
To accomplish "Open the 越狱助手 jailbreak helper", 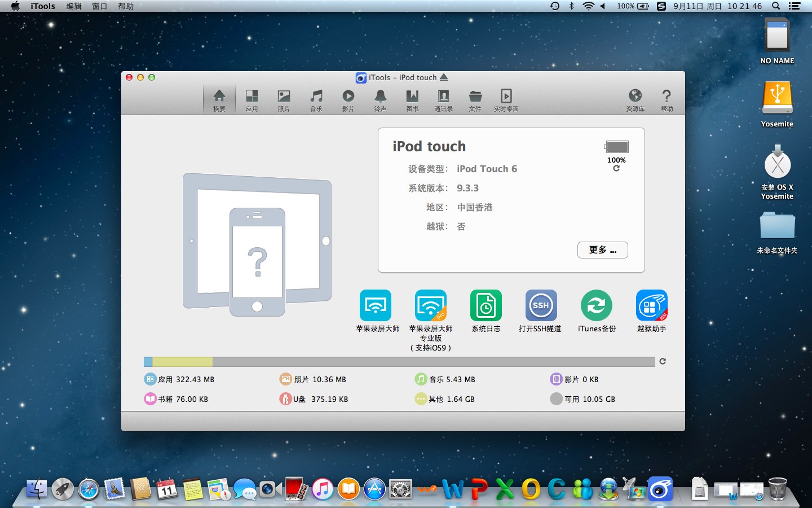I will [651, 305].
